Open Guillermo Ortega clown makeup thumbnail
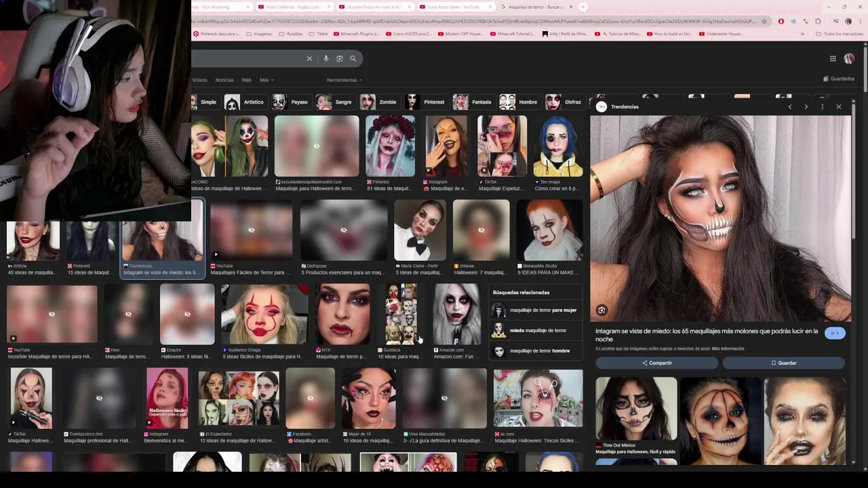The height and width of the screenshot is (488, 868). pyautogui.click(x=264, y=314)
